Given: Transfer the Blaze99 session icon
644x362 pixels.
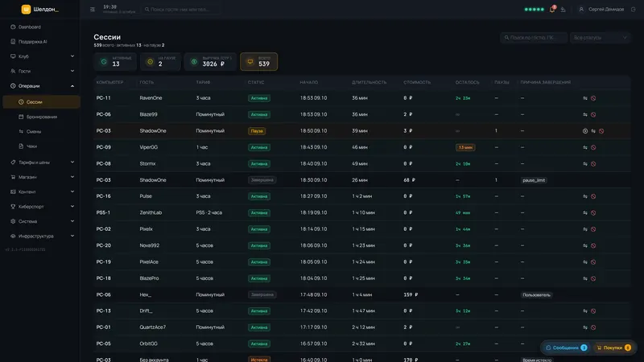Looking at the screenshot, I should [x=585, y=114].
